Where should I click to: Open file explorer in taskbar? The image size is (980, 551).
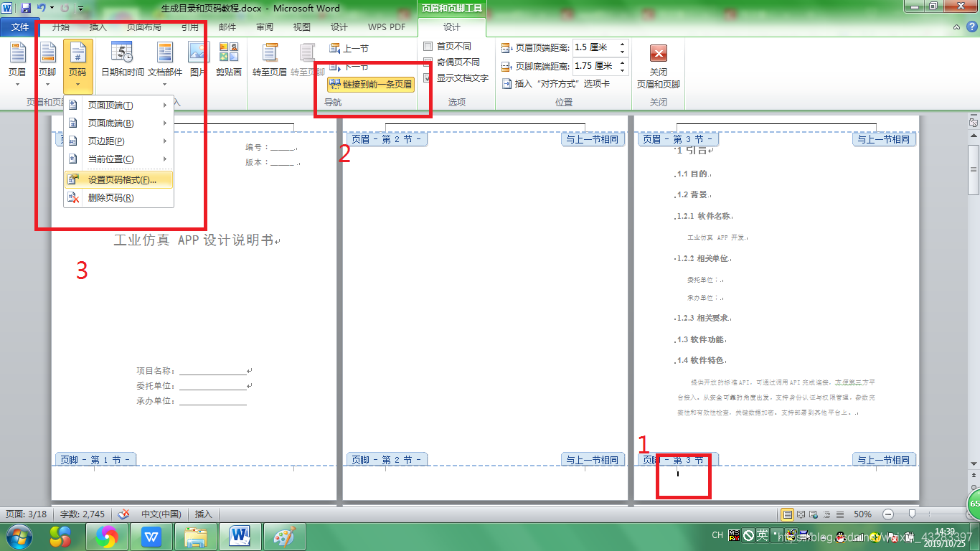[x=196, y=536]
